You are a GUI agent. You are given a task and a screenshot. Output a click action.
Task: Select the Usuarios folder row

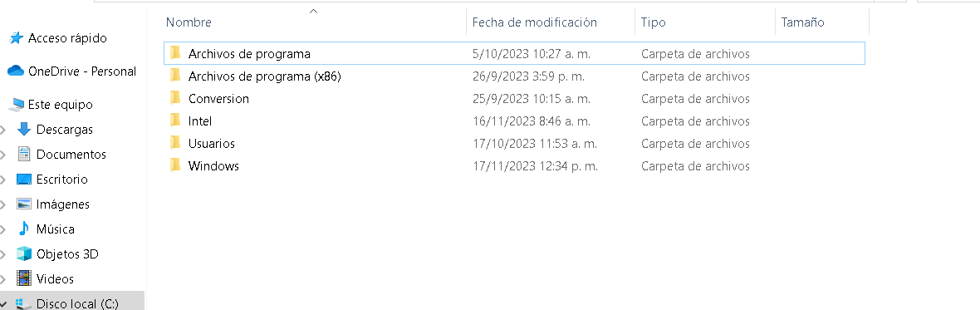point(514,144)
